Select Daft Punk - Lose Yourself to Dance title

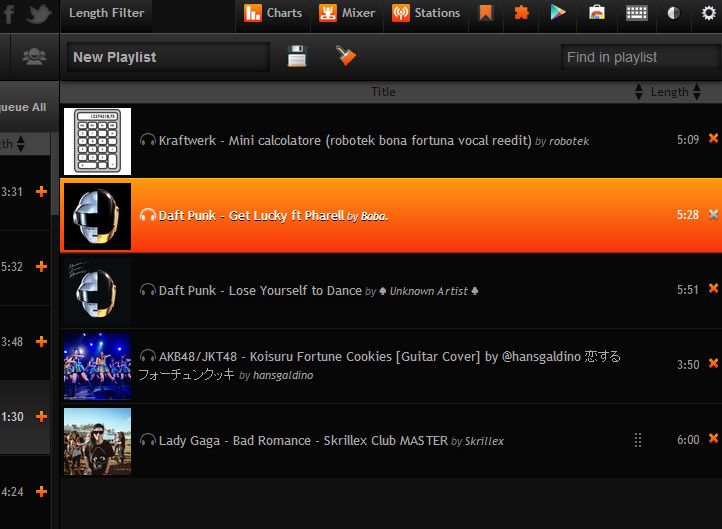pos(260,291)
